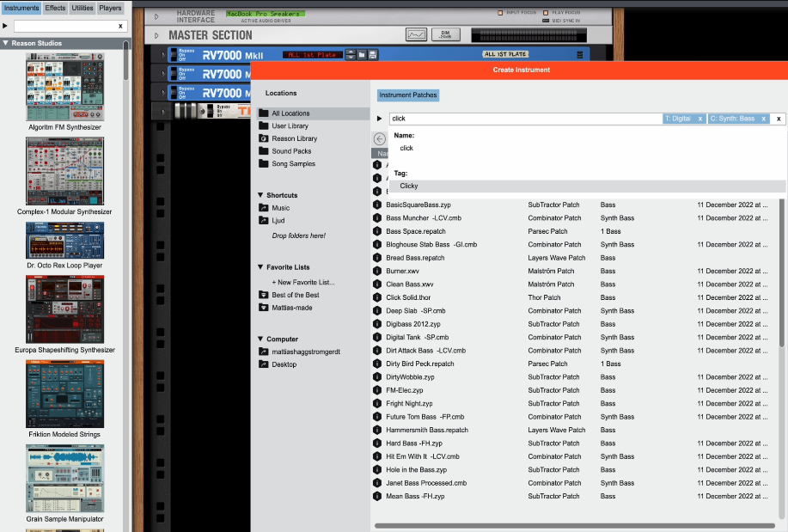Image resolution: width=788 pixels, height=532 pixels.
Task: Click the icon of the Click Solid.thor patch
Action: pyautogui.click(x=377, y=297)
